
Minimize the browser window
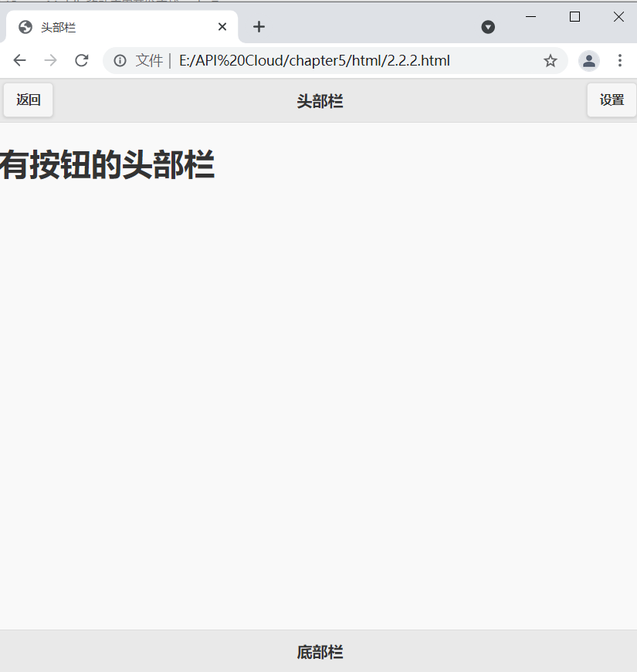[530, 16]
